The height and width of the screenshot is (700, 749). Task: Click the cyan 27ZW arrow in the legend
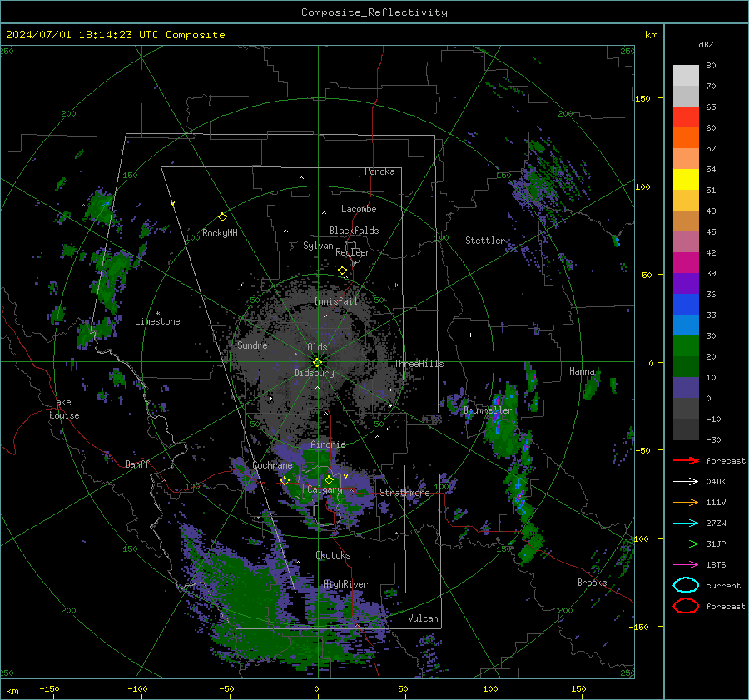686,524
